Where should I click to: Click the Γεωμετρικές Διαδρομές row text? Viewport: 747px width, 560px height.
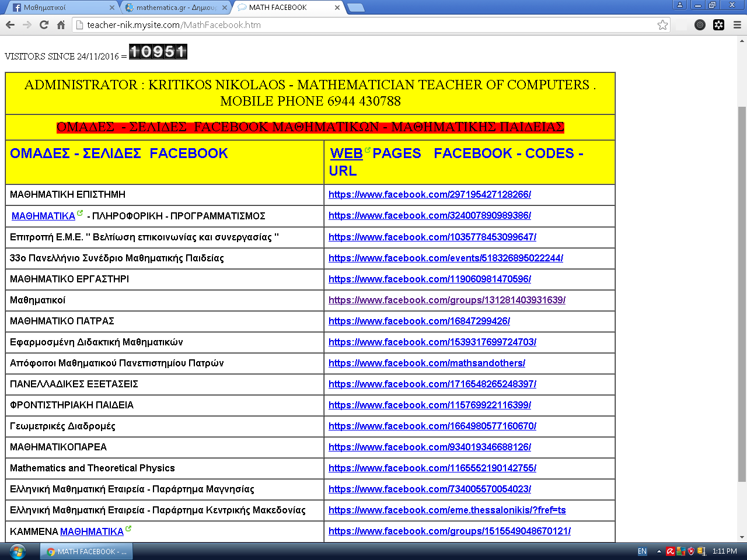pyautogui.click(x=62, y=426)
